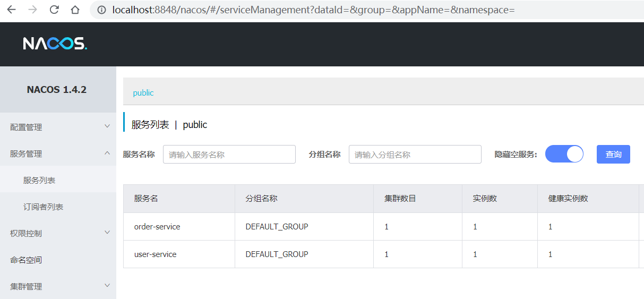The width and height of the screenshot is (644, 299).
Task: Focus the 服务名称 input field
Action: point(229,155)
